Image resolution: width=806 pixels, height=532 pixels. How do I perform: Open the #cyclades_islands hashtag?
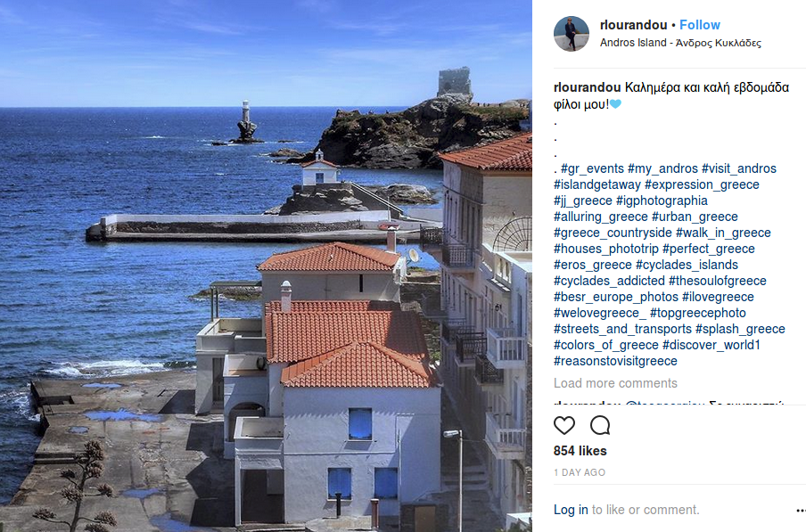pyautogui.click(x=687, y=265)
